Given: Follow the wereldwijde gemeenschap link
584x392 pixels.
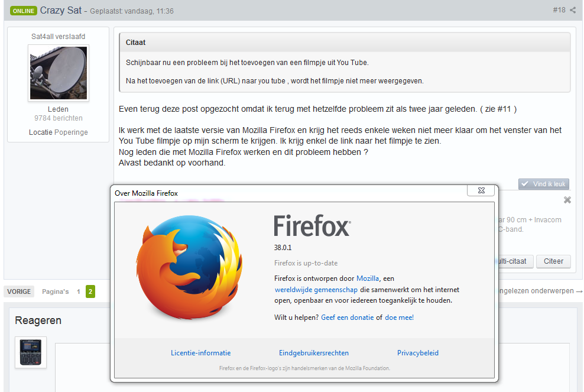Looking at the screenshot, I should 316,290.
